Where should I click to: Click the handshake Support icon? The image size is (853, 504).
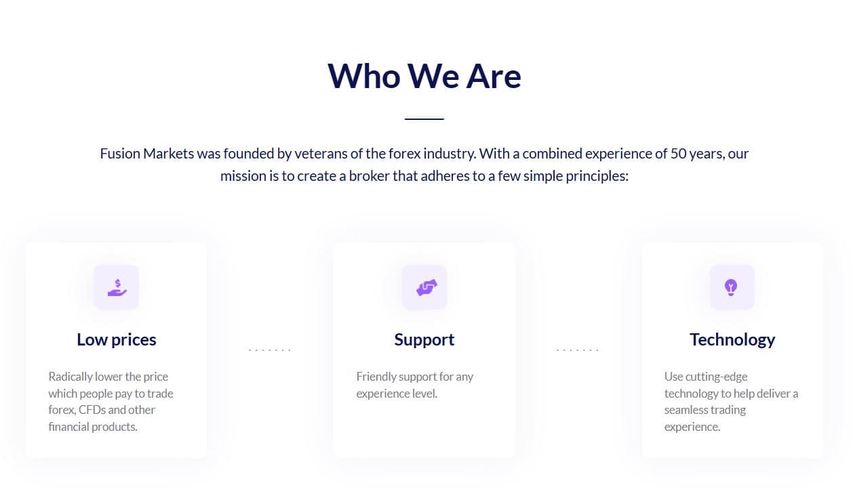[424, 287]
